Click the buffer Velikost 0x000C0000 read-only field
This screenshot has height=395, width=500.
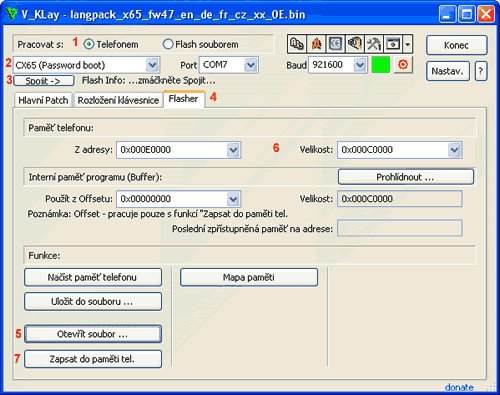coord(400,199)
